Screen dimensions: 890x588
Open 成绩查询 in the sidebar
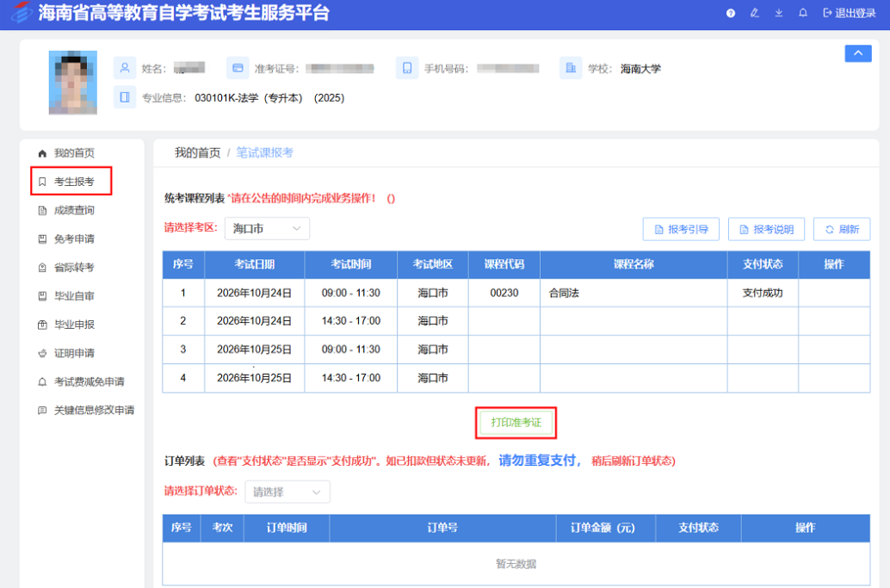click(65, 211)
